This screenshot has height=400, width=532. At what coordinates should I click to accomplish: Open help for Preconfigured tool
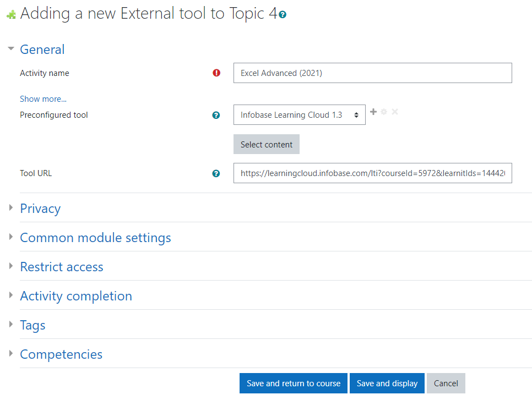(x=216, y=115)
